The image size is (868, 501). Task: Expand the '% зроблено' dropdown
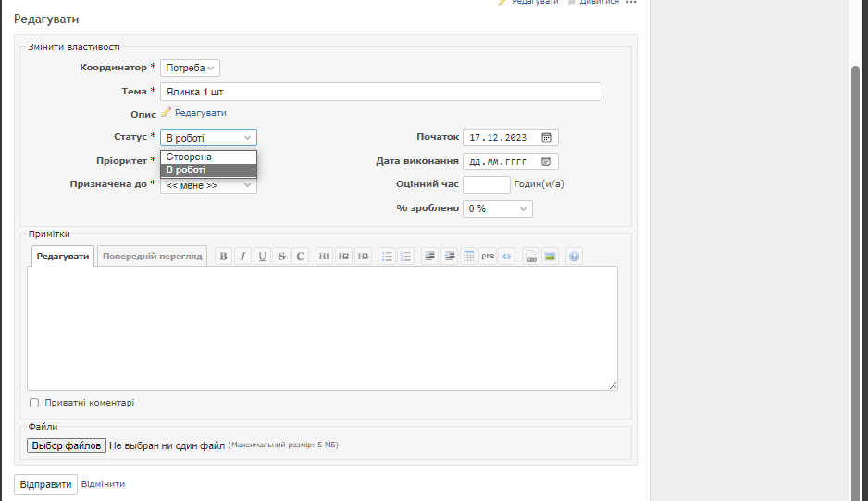point(498,208)
